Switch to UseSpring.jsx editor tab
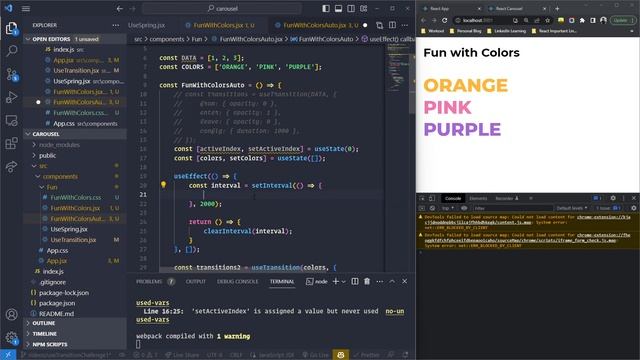The height and width of the screenshot is (360, 640). click(x=147, y=25)
